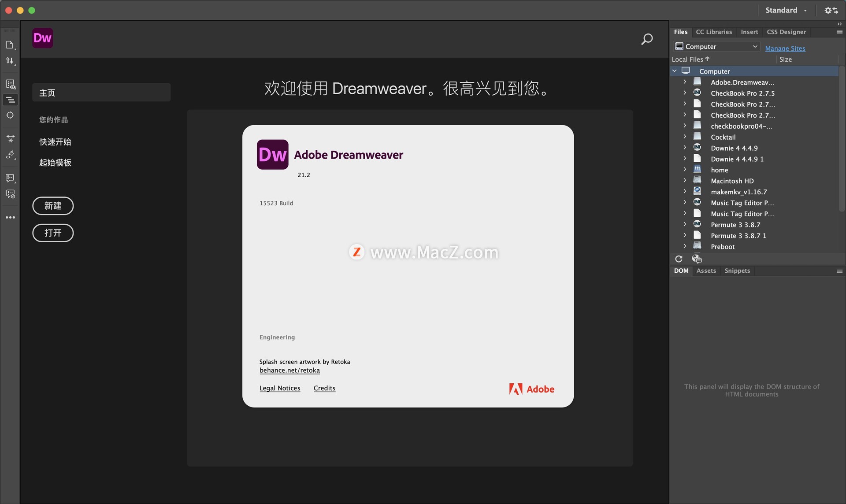Expand the Adobe.Dreamweav... tree node
The image size is (846, 504).
685,82
